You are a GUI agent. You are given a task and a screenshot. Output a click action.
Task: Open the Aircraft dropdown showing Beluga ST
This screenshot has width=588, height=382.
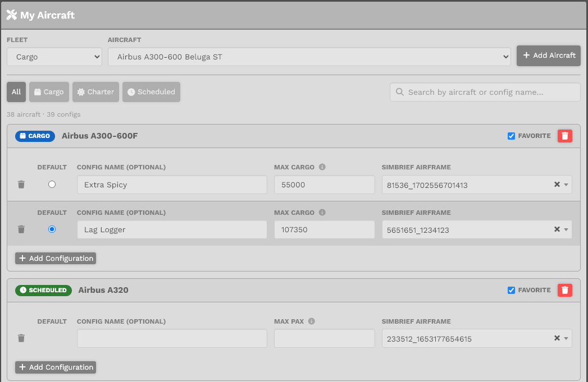pos(309,57)
